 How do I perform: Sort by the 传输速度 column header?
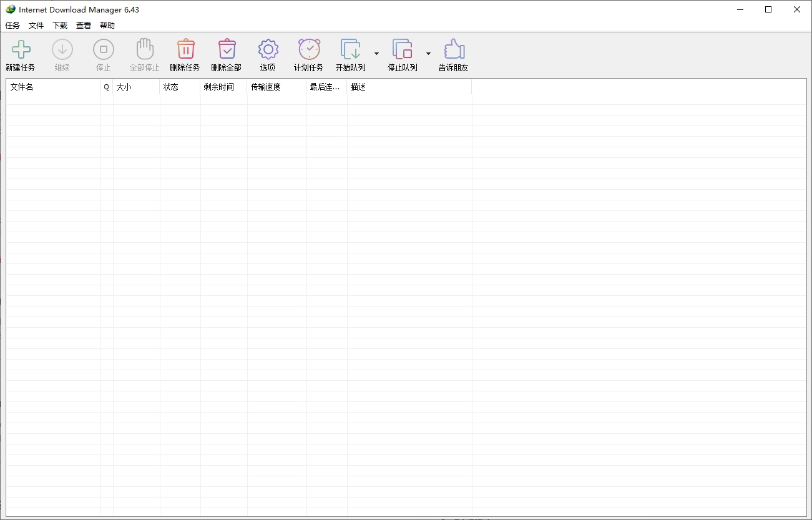[277, 87]
